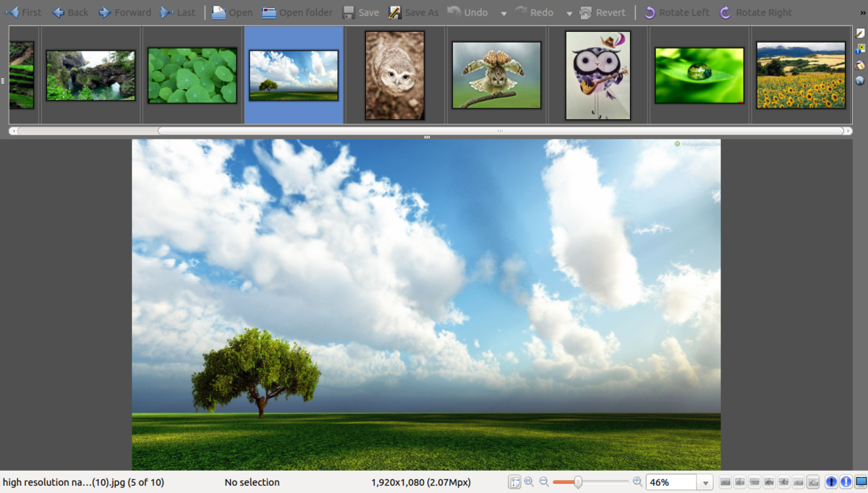Toggle the first blue exclamation indicator
This screenshot has width=868, height=493.
click(831, 482)
